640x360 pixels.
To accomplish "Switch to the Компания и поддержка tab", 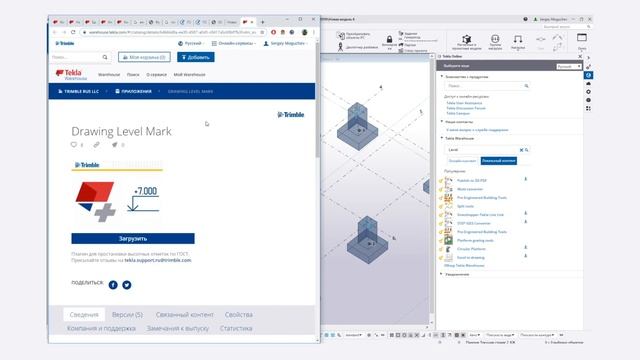I will (x=101, y=328).
